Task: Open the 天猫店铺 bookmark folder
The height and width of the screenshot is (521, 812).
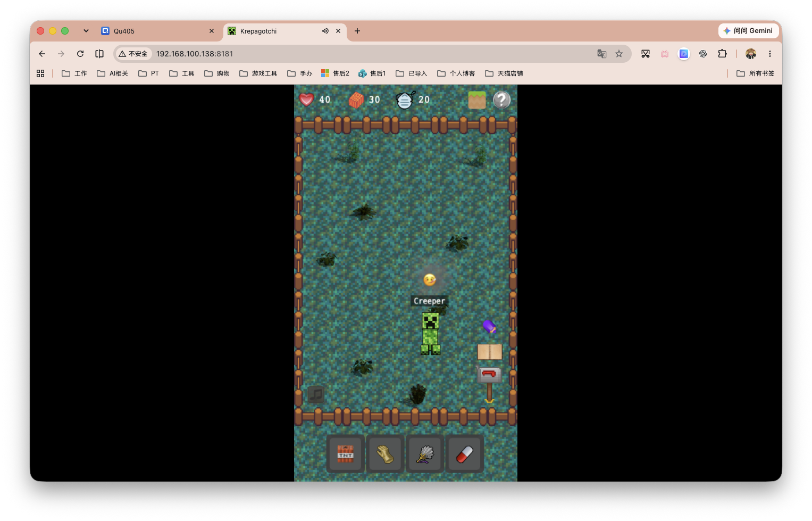Action: click(504, 73)
